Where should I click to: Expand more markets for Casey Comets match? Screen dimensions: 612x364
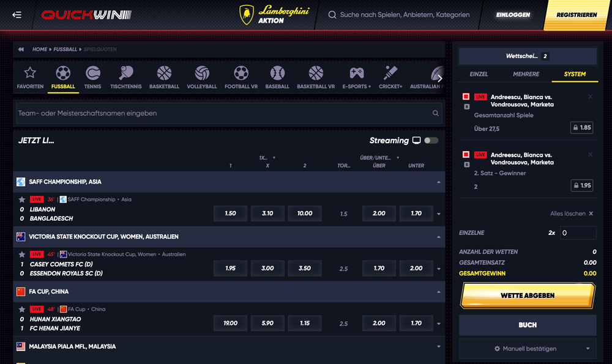pos(439,269)
